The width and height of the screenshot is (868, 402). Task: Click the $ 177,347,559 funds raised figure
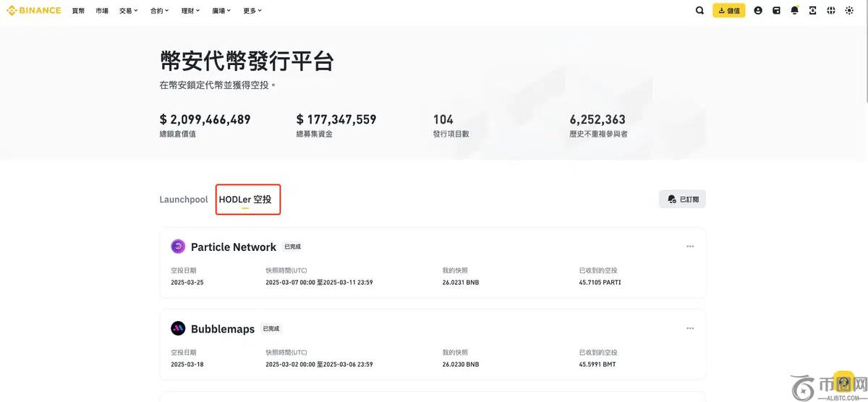(336, 119)
